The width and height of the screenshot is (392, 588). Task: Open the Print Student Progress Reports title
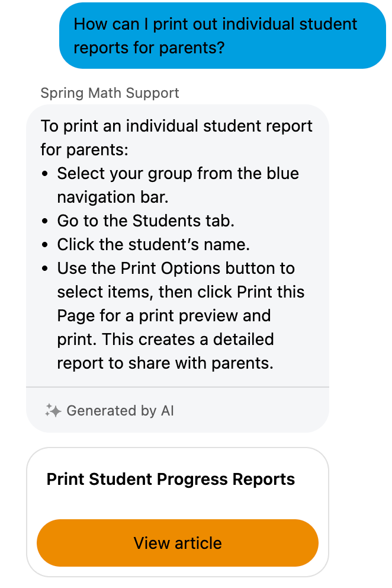point(171,479)
